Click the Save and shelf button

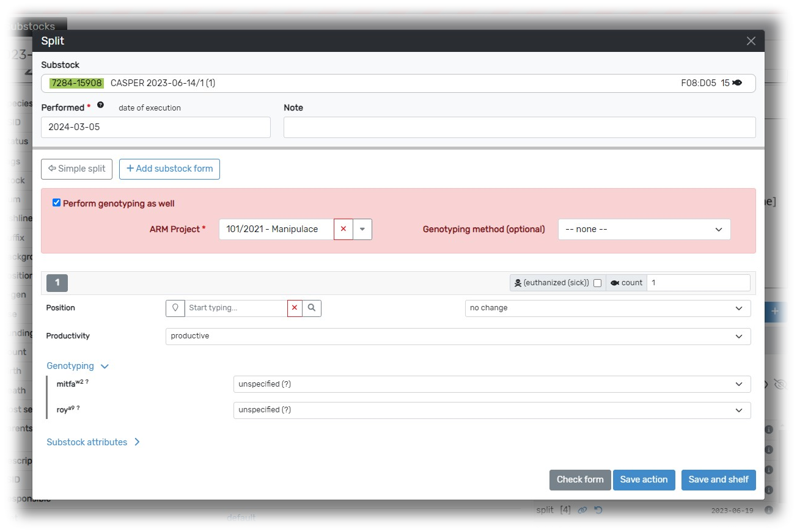click(718, 479)
